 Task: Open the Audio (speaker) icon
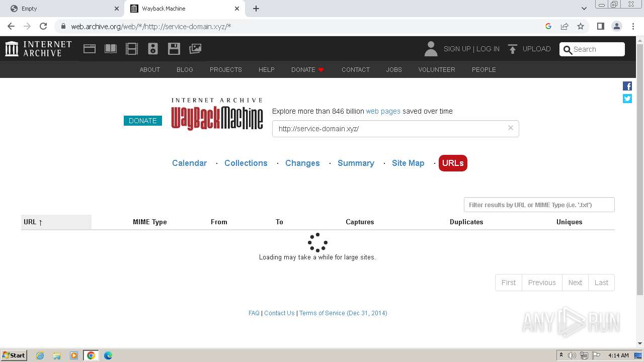pos(153,49)
